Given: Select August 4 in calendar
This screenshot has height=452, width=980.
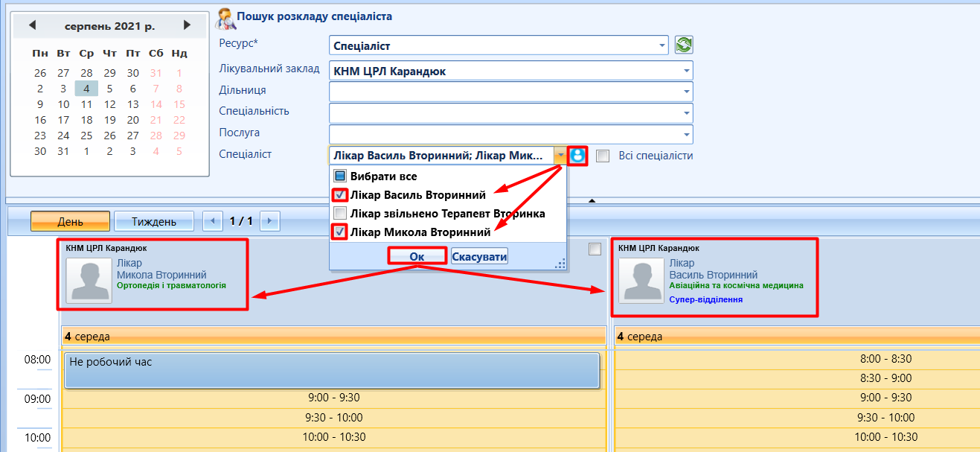Looking at the screenshot, I should point(86,88).
